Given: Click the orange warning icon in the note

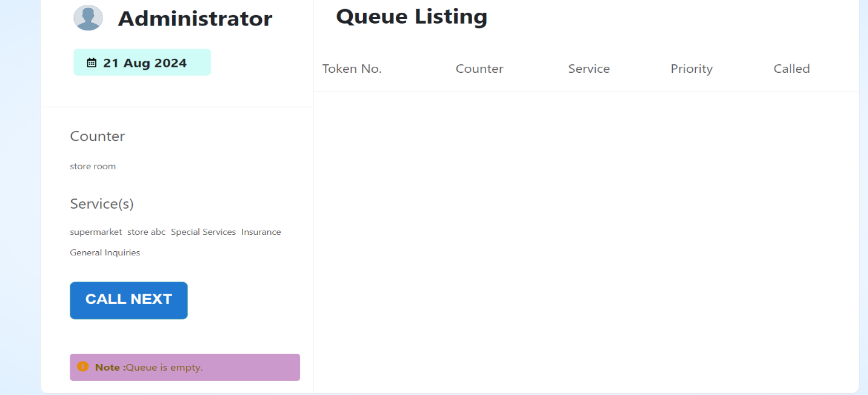Looking at the screenshot, I should (x=83, y=366).
